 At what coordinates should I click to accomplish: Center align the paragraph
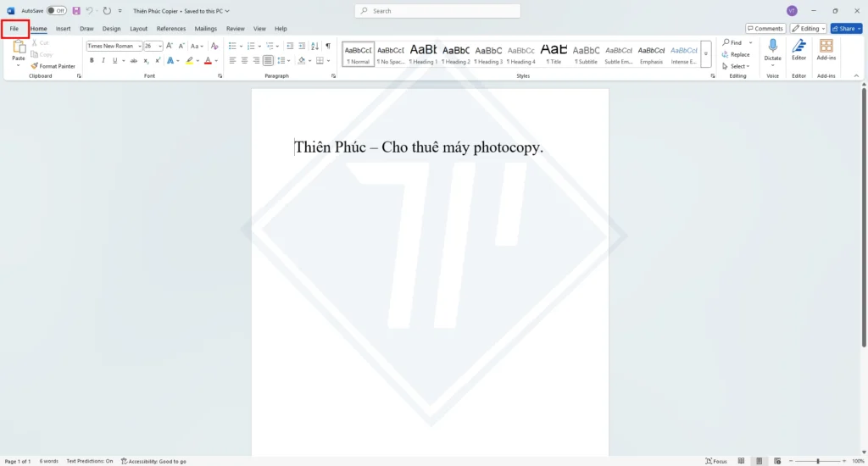pos(244,61)
